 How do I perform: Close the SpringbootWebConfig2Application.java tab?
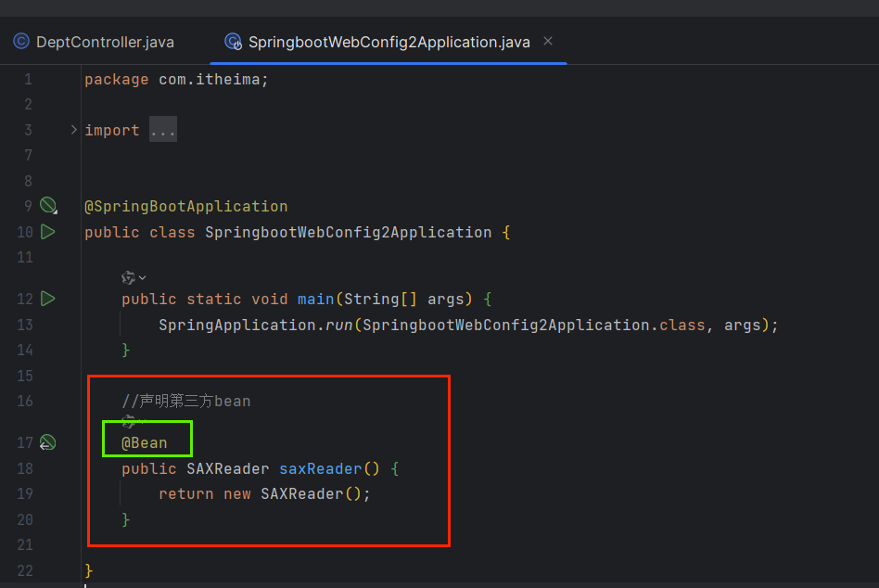548,42
